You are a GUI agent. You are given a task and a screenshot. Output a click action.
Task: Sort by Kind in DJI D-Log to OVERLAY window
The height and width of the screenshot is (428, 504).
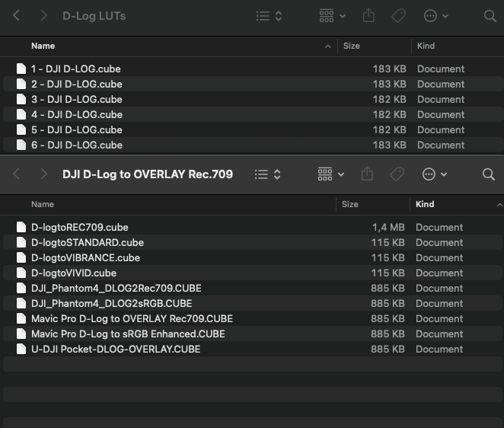coord(425,204)
